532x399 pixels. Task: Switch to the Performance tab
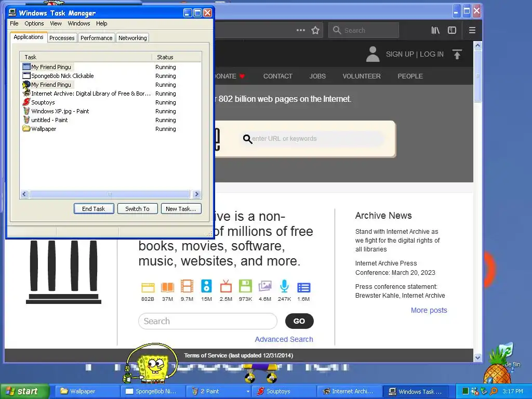click(x=96, y=37)
